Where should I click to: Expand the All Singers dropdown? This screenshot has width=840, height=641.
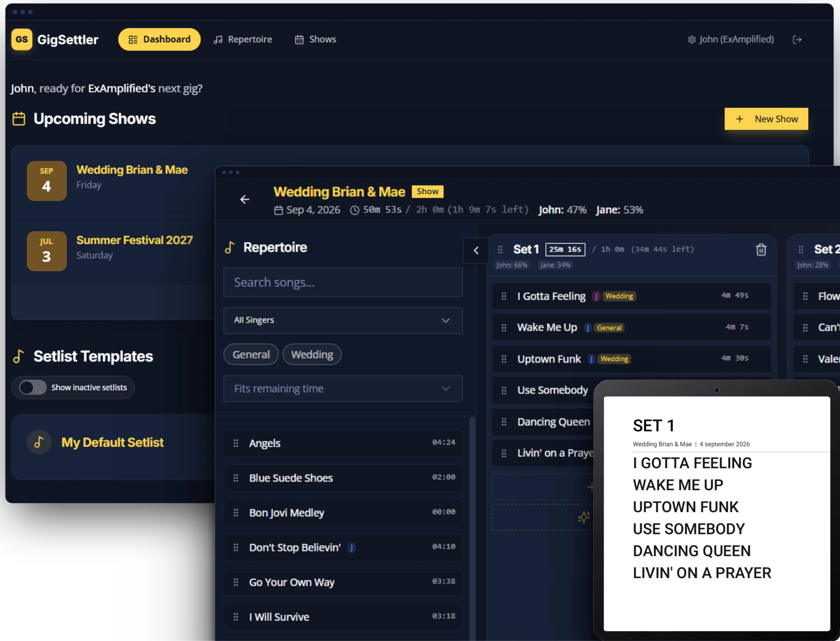tap(342, 321)
